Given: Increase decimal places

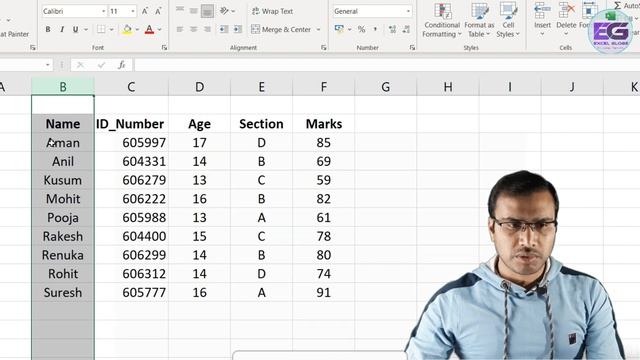Looking at the screenshot, I should click(x=392, y=29).
